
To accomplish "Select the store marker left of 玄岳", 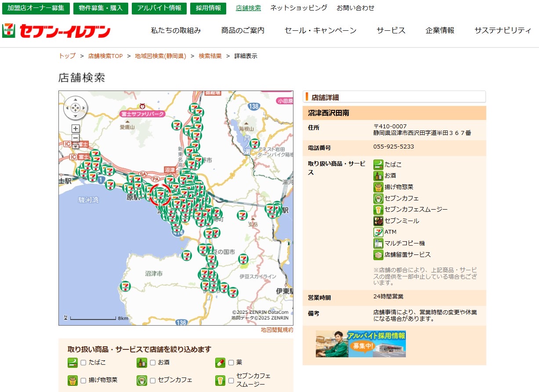I will point(242,215).
